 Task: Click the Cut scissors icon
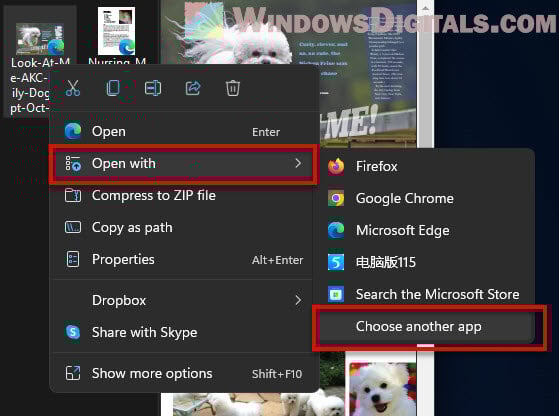[73, 88]
